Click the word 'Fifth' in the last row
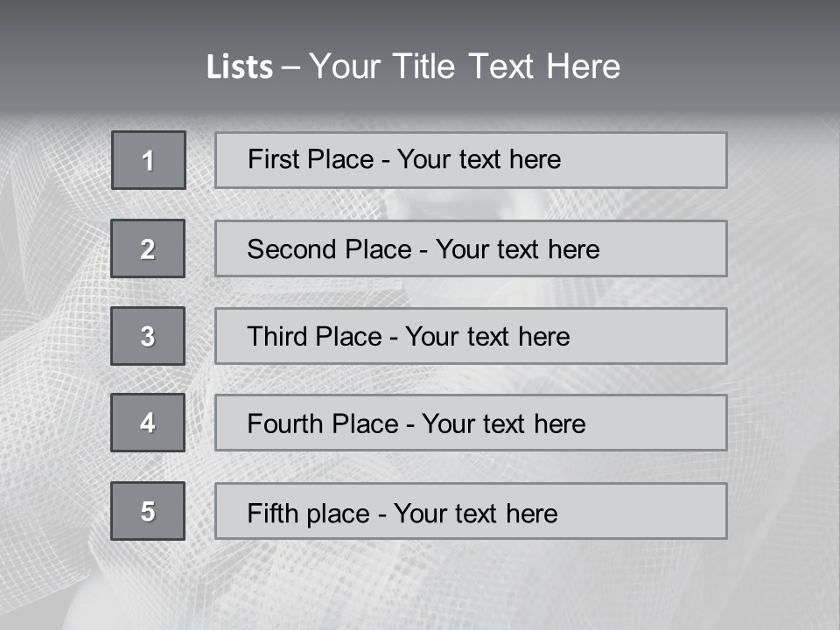Viewport: 840px width, 630px height. (x=273, y=513)
